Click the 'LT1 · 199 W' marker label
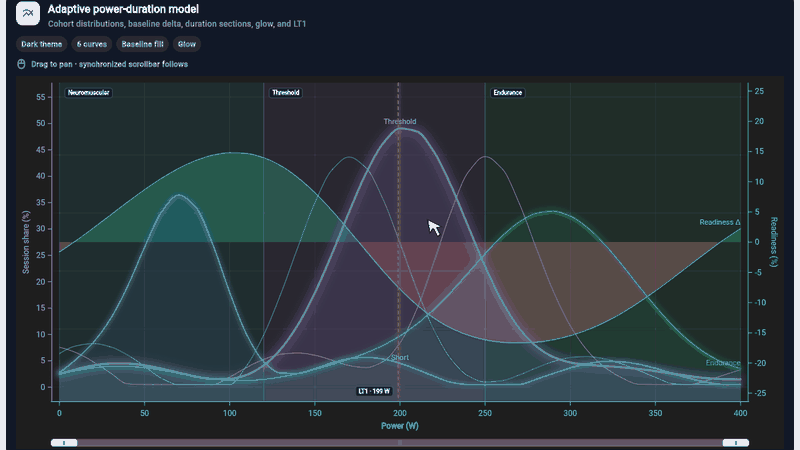Screen dimensions: 800x450 point(374,391)
